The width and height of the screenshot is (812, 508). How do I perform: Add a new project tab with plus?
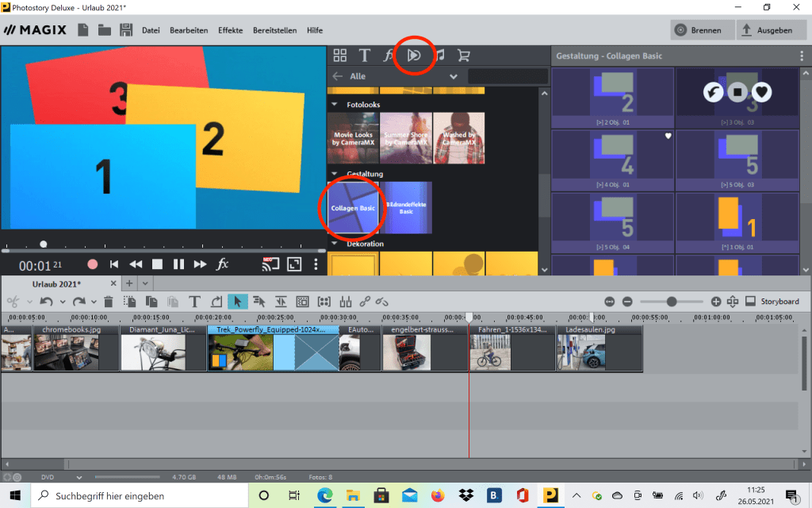[129, 283]
